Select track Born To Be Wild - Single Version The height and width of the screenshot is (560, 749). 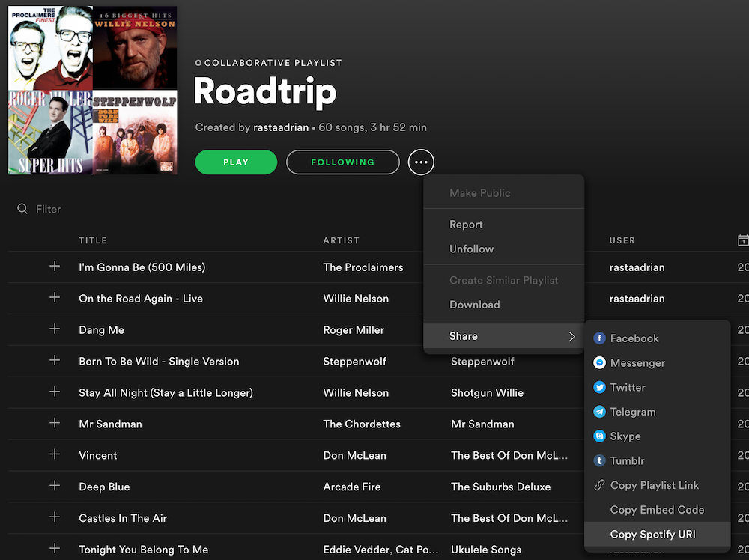pyautogui.click(x=159, y=362)
